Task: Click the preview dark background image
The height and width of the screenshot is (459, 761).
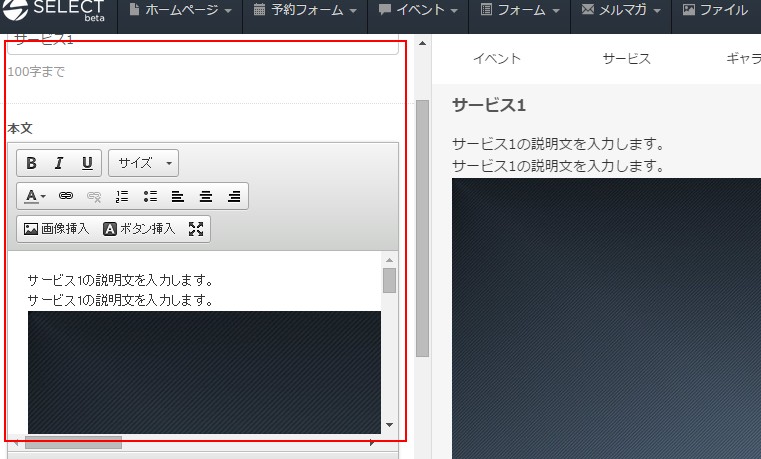Action: pos(606,318)
